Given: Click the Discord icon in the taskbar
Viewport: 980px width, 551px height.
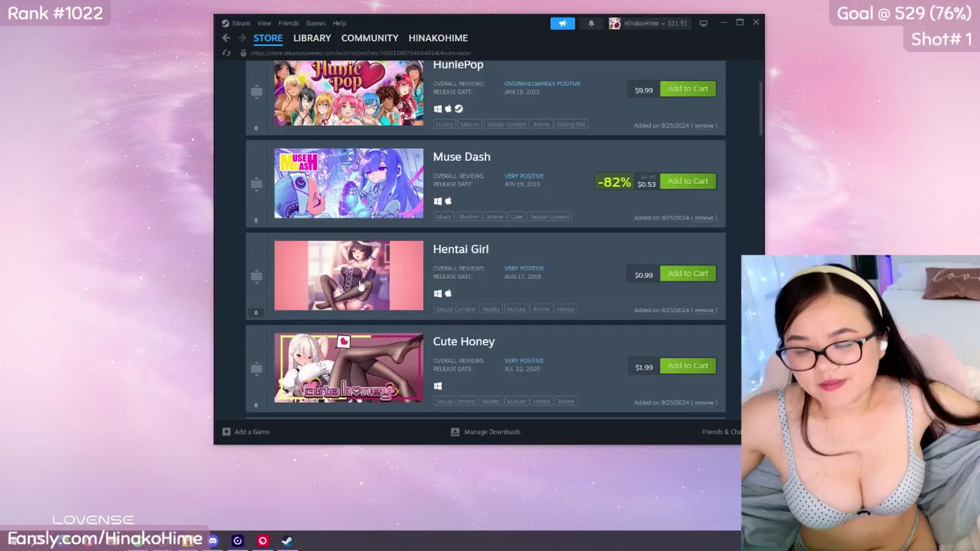Looking at the screenshot, I should coord(213,540).
